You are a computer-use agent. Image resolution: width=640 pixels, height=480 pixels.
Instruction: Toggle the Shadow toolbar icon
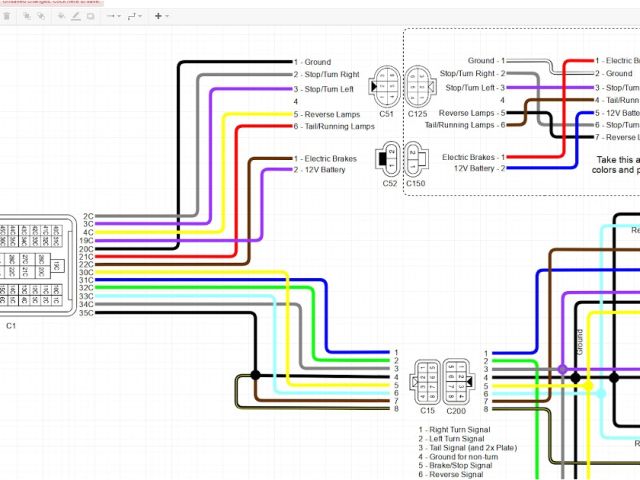91,16
